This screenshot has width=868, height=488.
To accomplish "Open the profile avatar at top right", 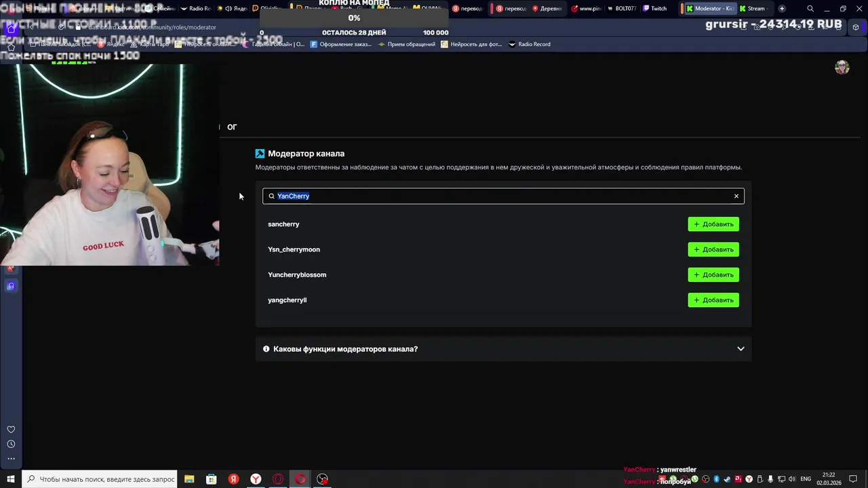I will tap(842, 67).
